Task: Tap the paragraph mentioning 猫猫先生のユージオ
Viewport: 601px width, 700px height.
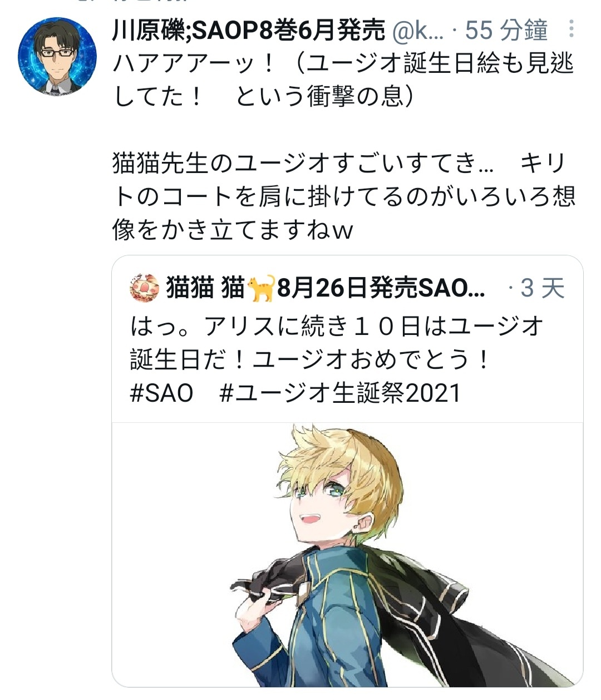Action: click(x=344, y=196)
